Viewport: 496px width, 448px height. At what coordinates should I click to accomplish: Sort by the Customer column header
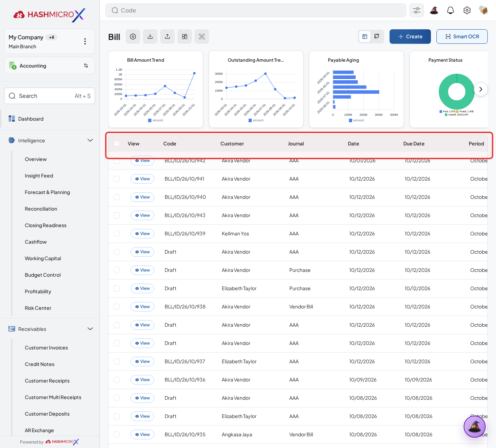pos(232,144)
